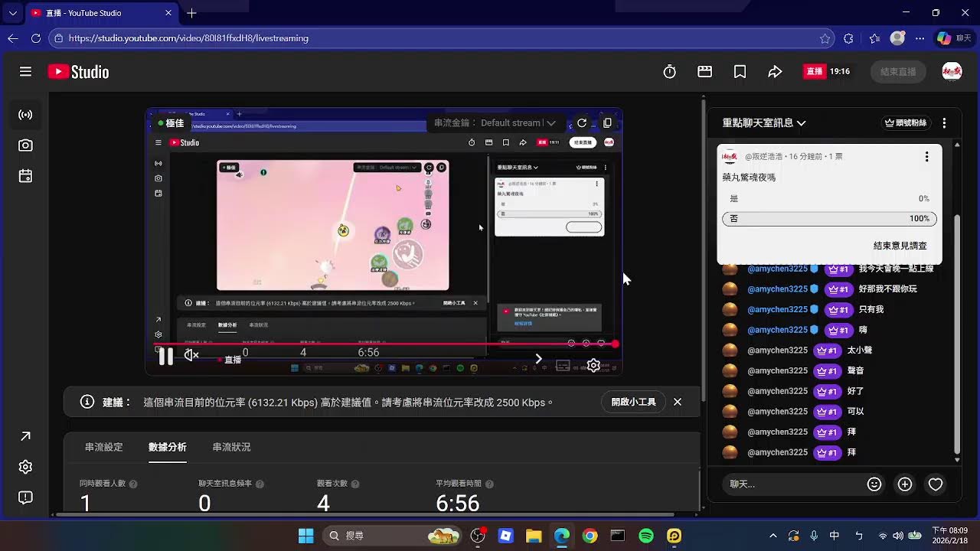Reload the page with the browser refresh button
This screenshot has width=980, height=551.
pos(36,38)
